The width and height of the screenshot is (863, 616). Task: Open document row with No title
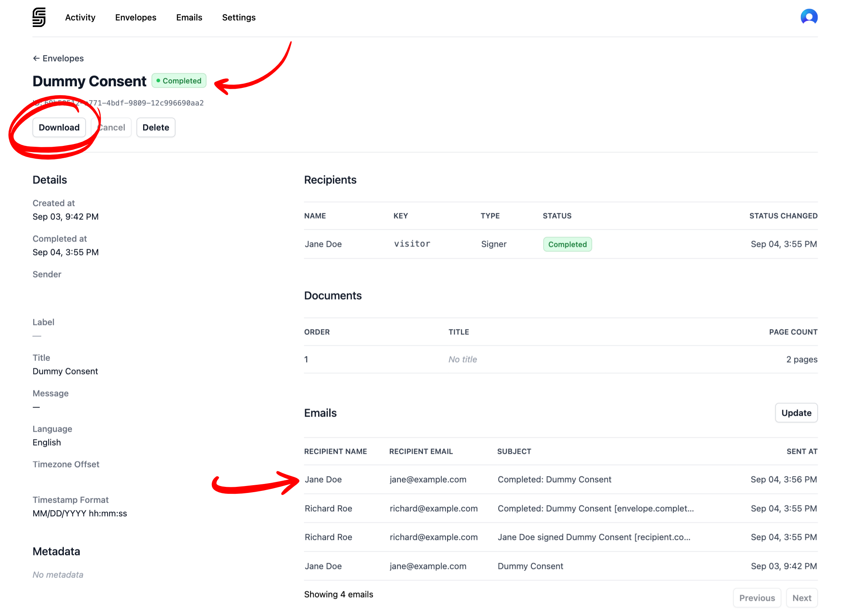(x=462, y=359)
